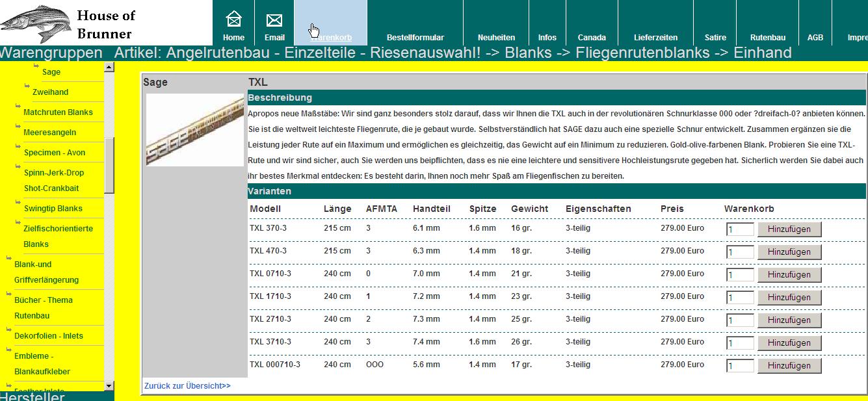The image size is (868, 401).
Task: Open Embleme - Blankaufkleber category
Action: (x=42, y=364)
